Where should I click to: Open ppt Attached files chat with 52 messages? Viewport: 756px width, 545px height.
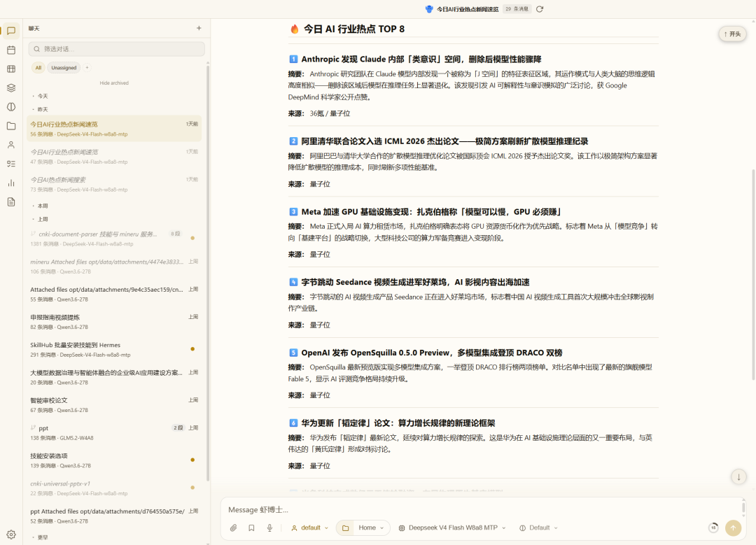(114, 516)
